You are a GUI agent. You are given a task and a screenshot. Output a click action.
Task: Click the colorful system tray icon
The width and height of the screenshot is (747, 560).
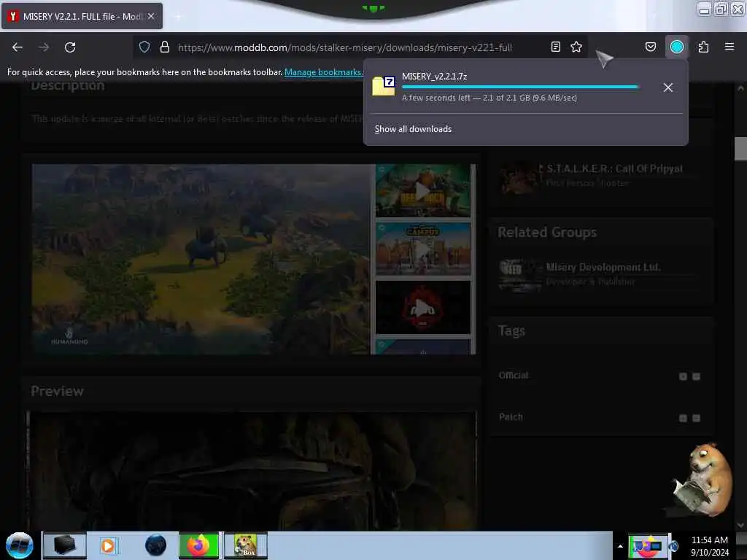(x=648, y=545)
